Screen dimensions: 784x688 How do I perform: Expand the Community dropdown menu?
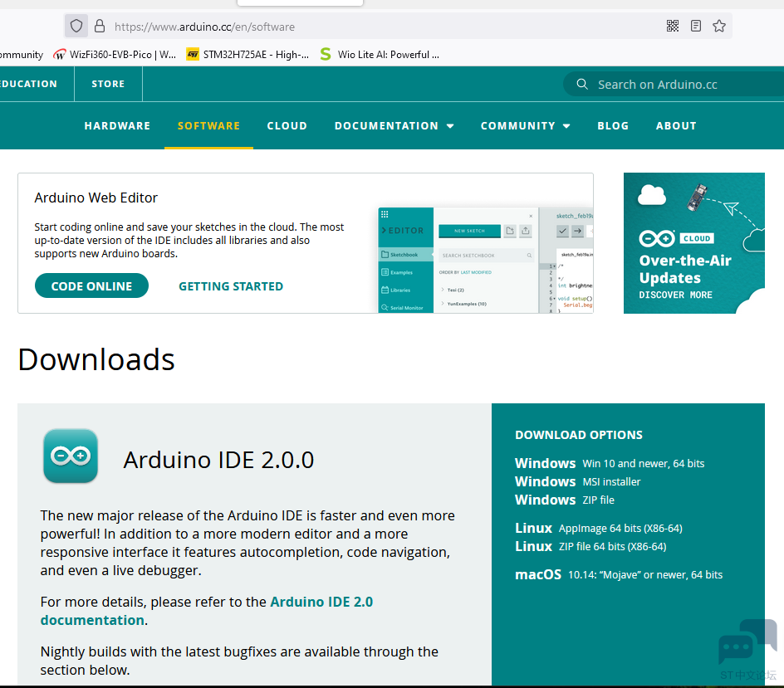526,126
